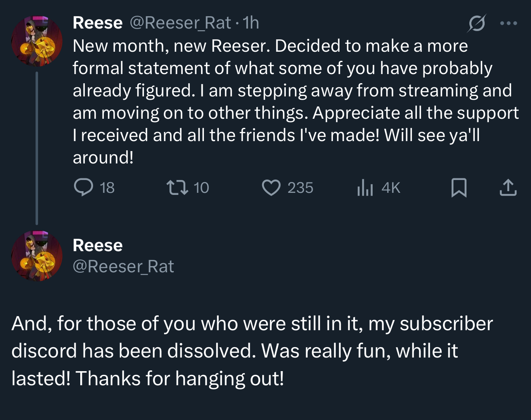Click Reese's avatar on the first post

pyautogui.click(x=37, y=41)
